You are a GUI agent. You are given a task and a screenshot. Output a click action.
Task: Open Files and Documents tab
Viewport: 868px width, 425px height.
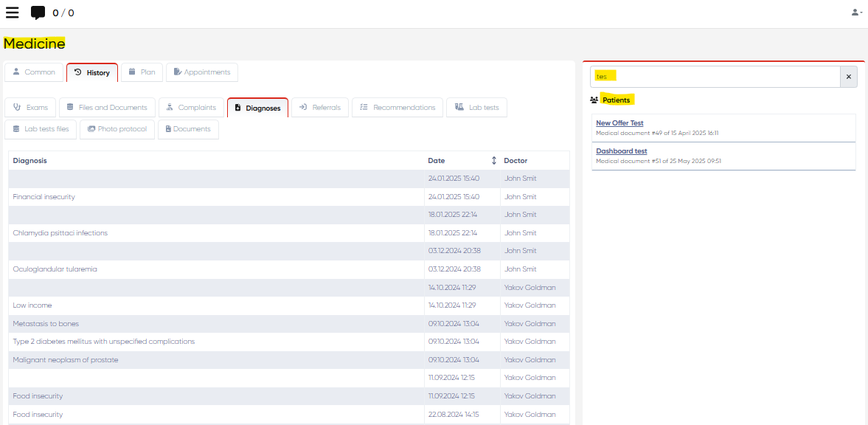(x=107, y=108)
